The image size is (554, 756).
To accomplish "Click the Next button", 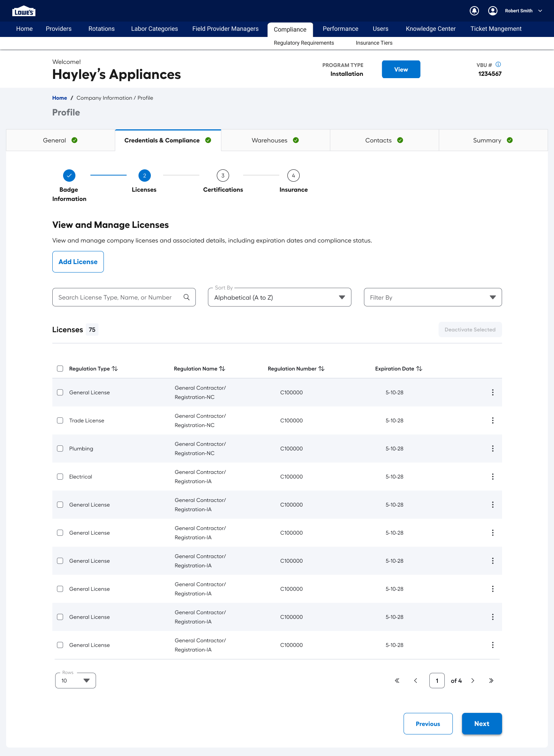I will pos(482,724).
